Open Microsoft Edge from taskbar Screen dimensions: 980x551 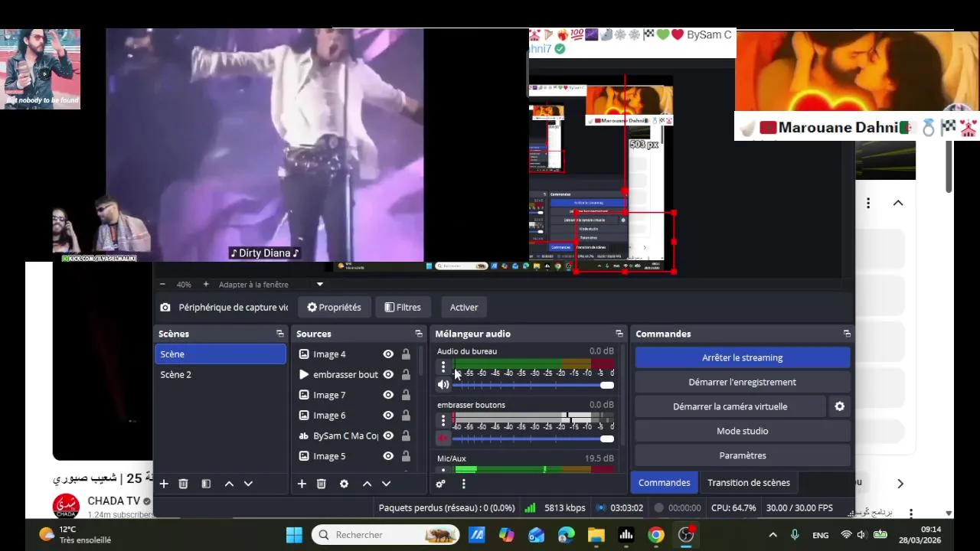pyautogui.click(x=566, y=535)
